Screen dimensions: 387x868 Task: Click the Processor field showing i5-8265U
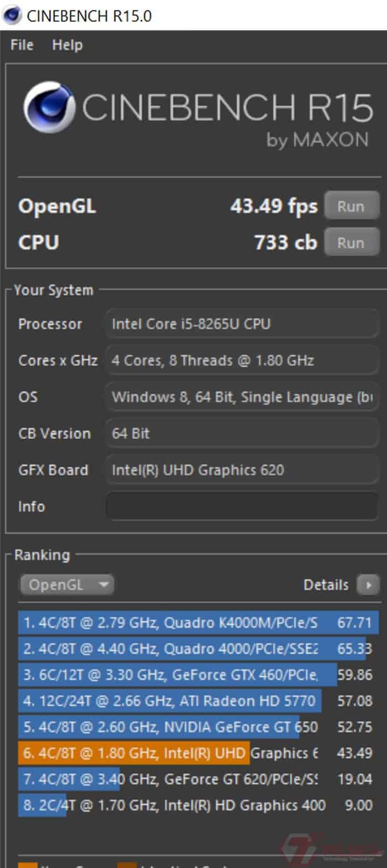(x=242, y=324)
